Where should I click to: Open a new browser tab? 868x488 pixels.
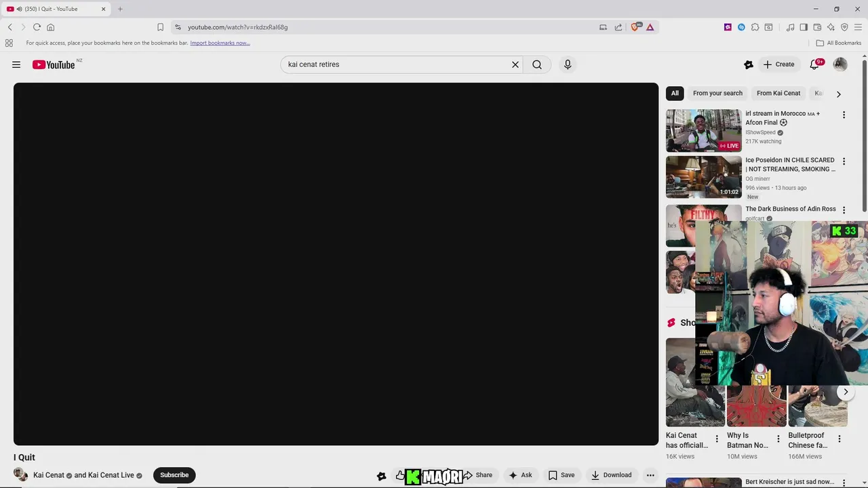coord(120,9)
